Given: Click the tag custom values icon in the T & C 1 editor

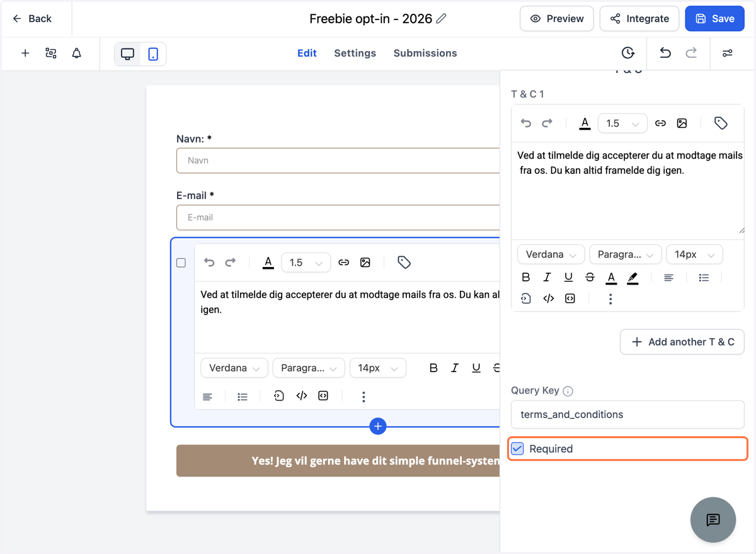Looking at the screenshot, I should tap(721, 123).
